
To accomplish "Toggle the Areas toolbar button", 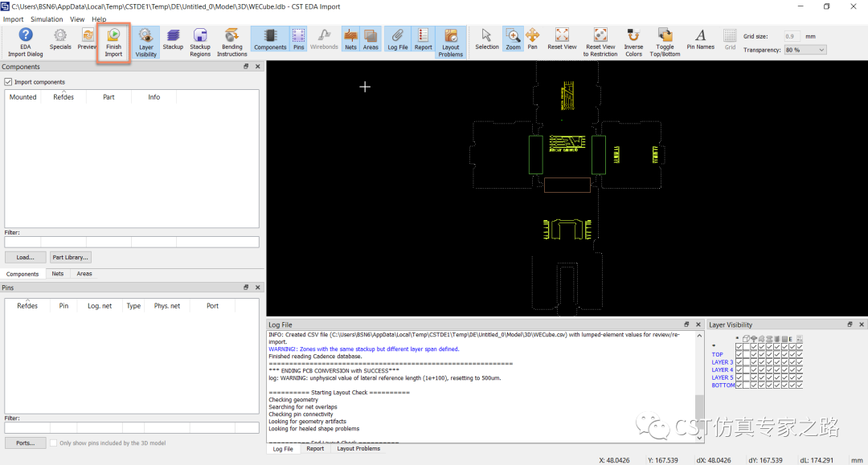I will coord(371,40).
